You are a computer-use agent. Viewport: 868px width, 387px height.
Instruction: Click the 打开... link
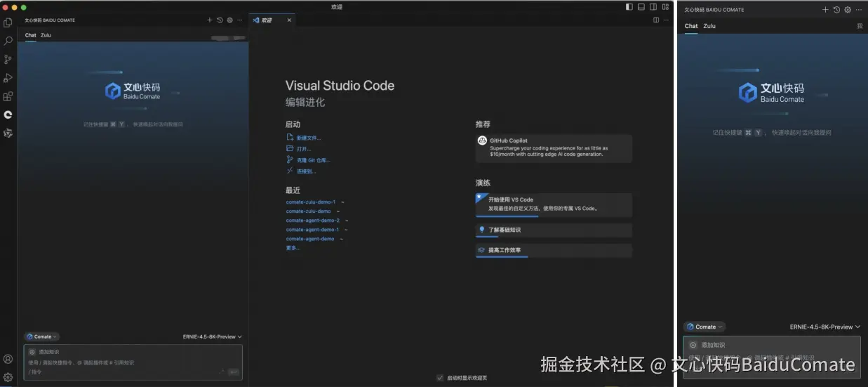[304, 149]
